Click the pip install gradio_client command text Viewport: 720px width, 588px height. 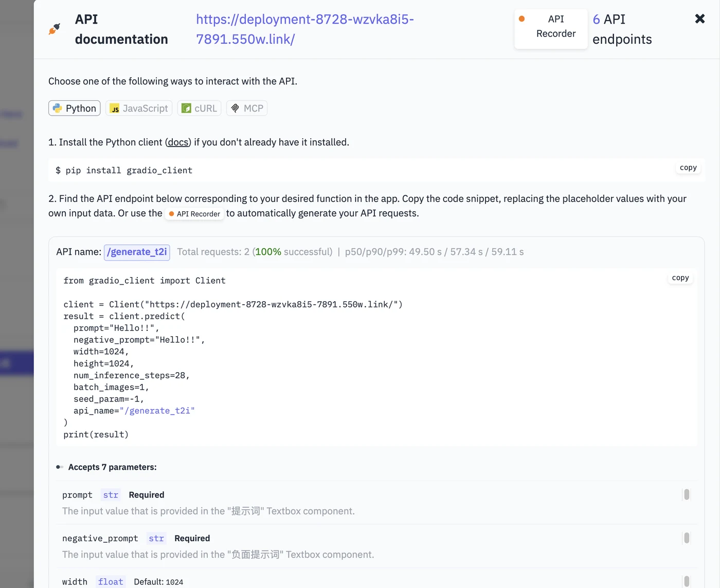click(124, 170)
